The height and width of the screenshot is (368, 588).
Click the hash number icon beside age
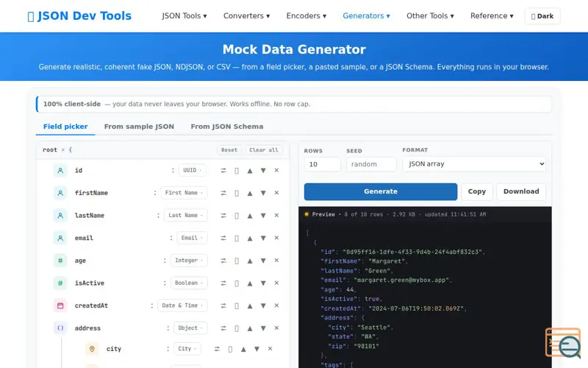click(60, 261)
